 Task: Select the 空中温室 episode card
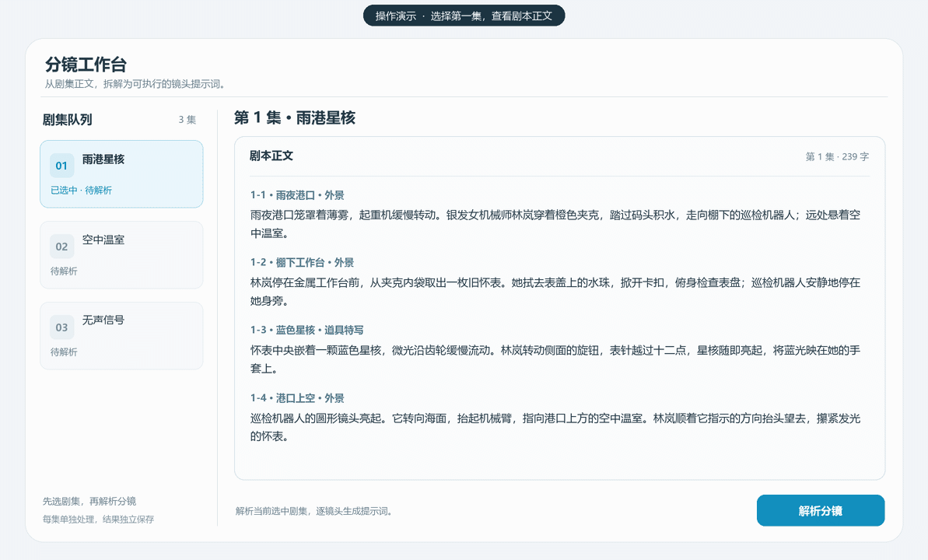[x=121, y=255]
